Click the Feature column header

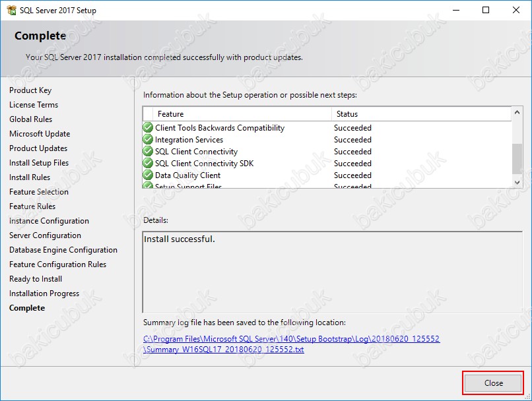point(242,114)
